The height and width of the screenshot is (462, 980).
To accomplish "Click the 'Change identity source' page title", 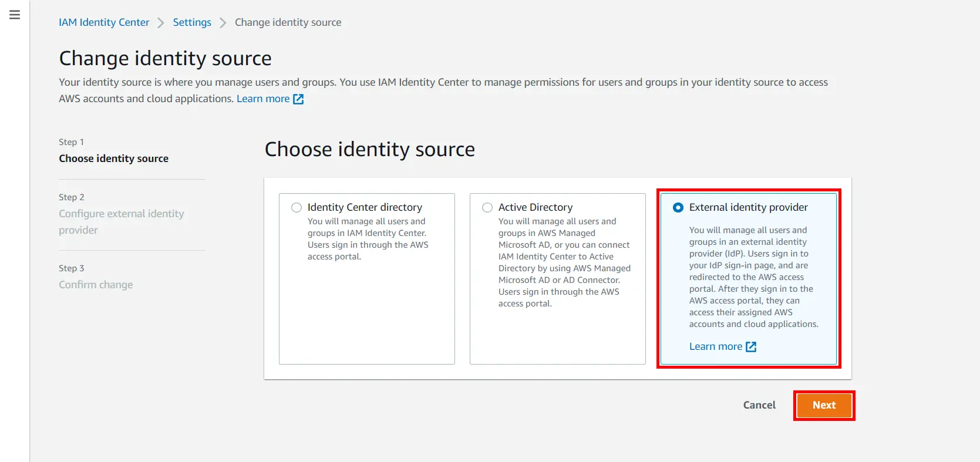I will pyautogui.click(x=166, y=58).
